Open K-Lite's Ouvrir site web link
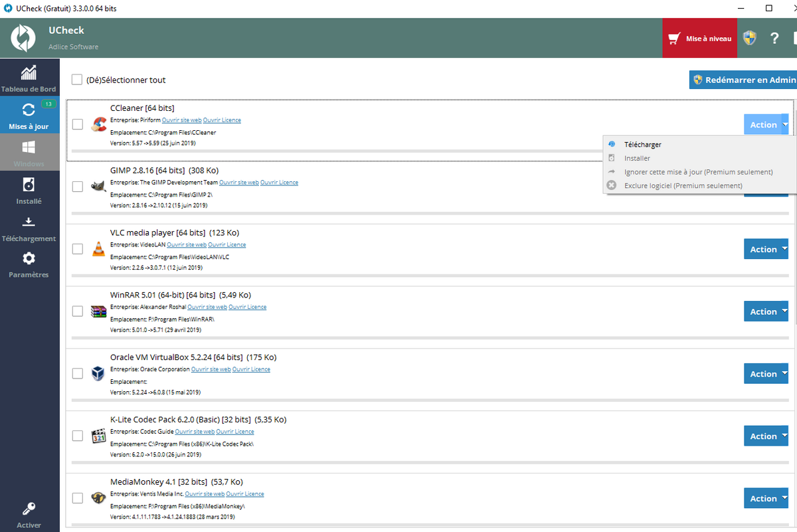Image resolution: width=797 pixels, height=532 pixels. tap(195, 432)
